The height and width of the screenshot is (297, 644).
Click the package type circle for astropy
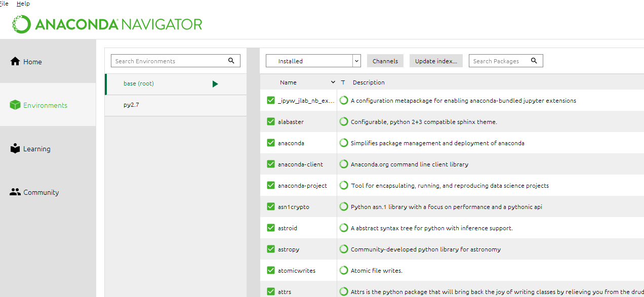pos(344,249)
